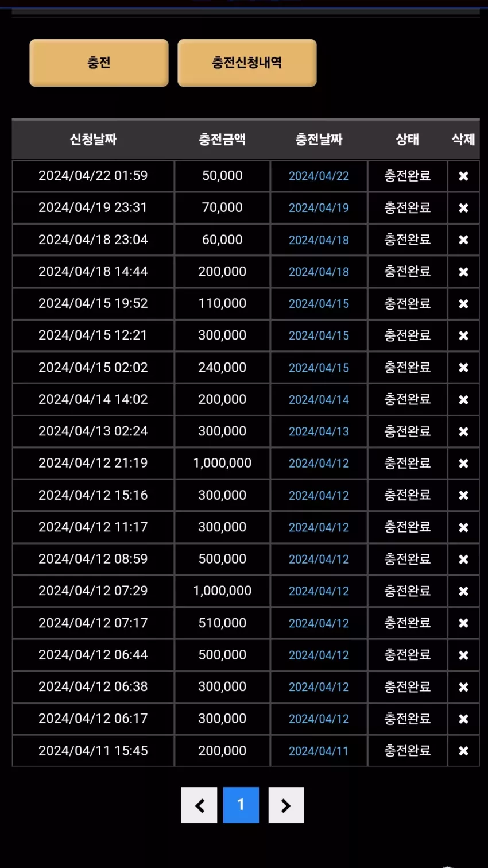488x868 pixels.
Task: Delete the 2024/04/14 14:02 row
Action: pos(463,400)
